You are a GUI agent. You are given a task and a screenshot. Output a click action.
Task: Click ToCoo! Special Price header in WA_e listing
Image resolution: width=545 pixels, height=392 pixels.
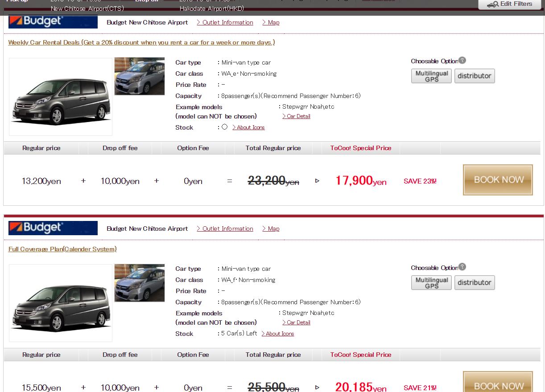tap(361, 148)
